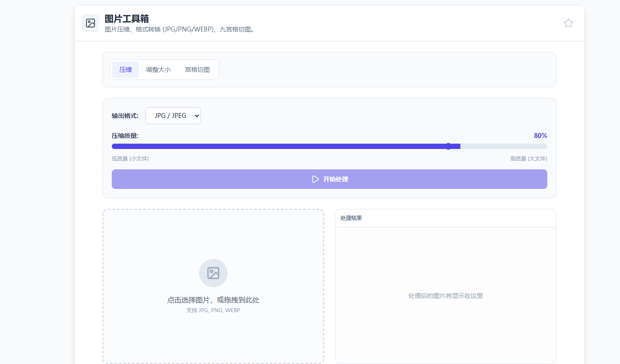Click the 输出格式 label
Screen dimensions: 620x364
125,116
